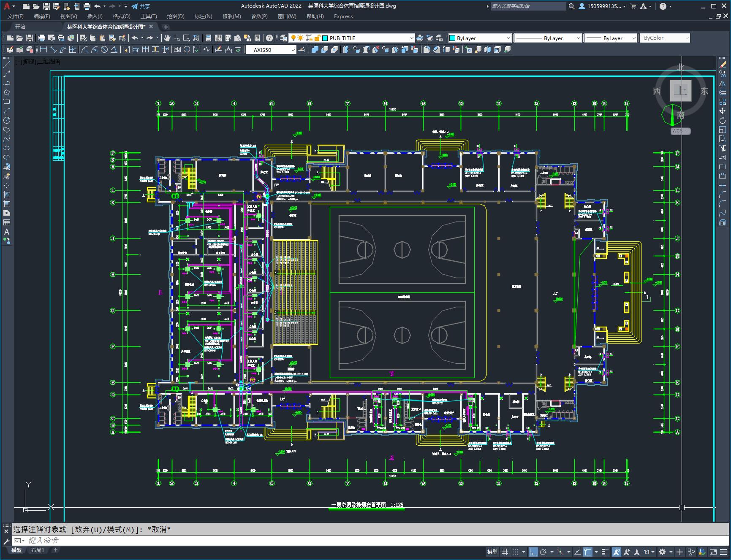This screenshot has height=560, width=731.
Task: Toggle snap mode dots in status bar
Action: tap(515, 552)
